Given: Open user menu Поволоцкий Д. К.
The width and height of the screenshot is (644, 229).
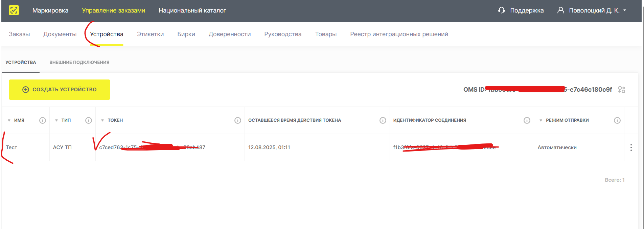Looking at the screenshot, I should click(x=592, y=10).
